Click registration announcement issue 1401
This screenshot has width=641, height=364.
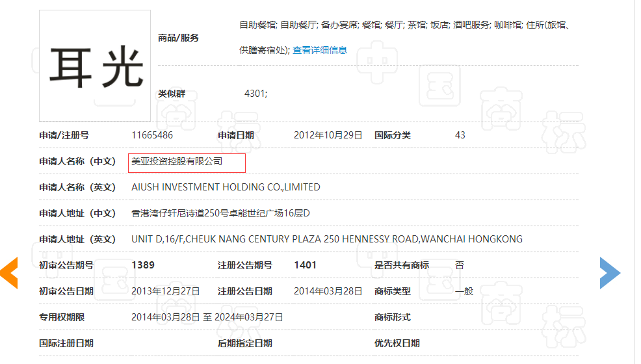(305, 265)
